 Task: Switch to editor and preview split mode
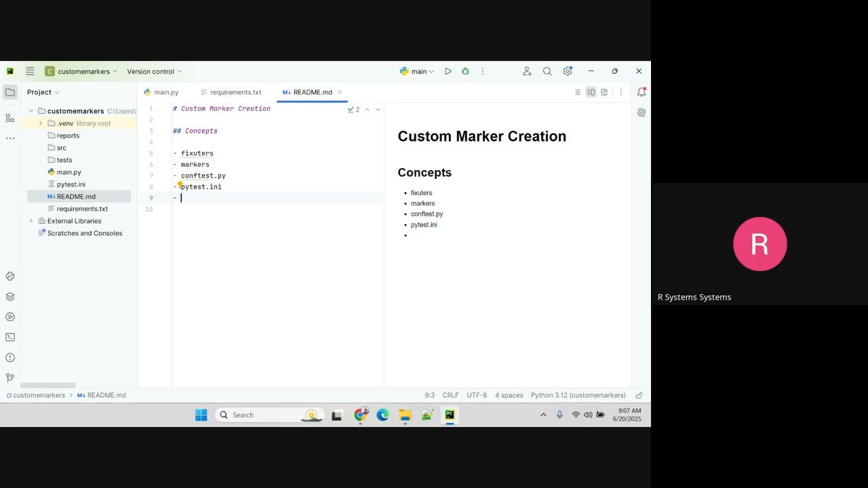click(x=591, y=92)
